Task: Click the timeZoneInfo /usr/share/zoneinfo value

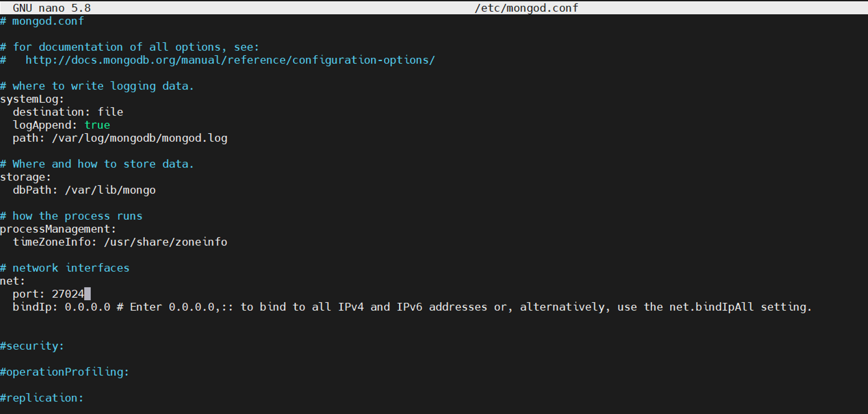Action: pos(156,242)
